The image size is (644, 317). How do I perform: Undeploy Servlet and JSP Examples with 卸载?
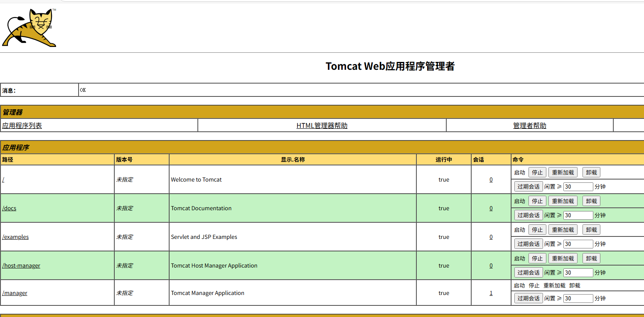tap(591, 230)
